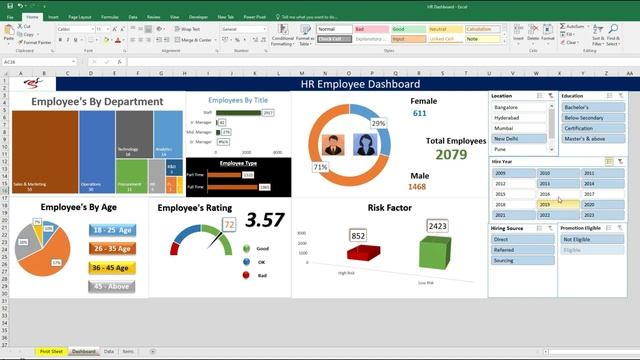This screenshot has height=360, width=640.
Task: Toggle multi-select on Education slicer
Action: pos(609,96)
